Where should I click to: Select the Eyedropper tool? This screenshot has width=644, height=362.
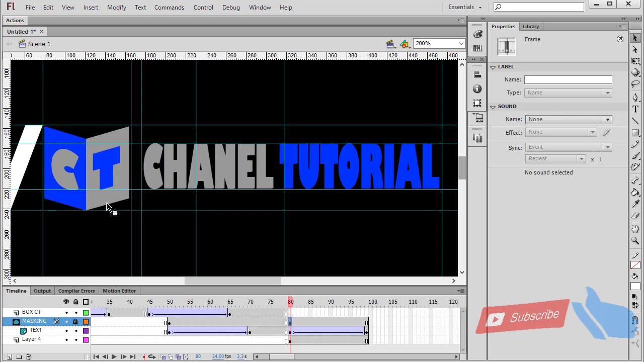click(x=635, y=204)
